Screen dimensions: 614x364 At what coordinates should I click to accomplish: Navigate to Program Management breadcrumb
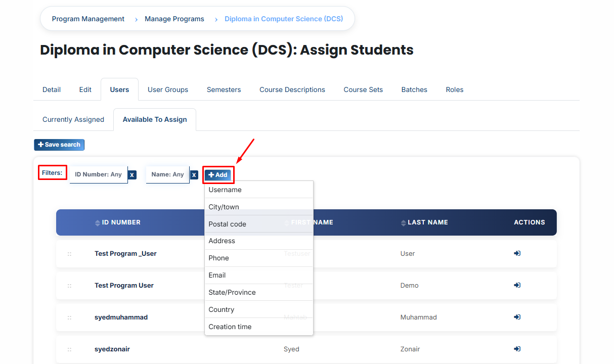pyautogui.click(x=88, y=19)
